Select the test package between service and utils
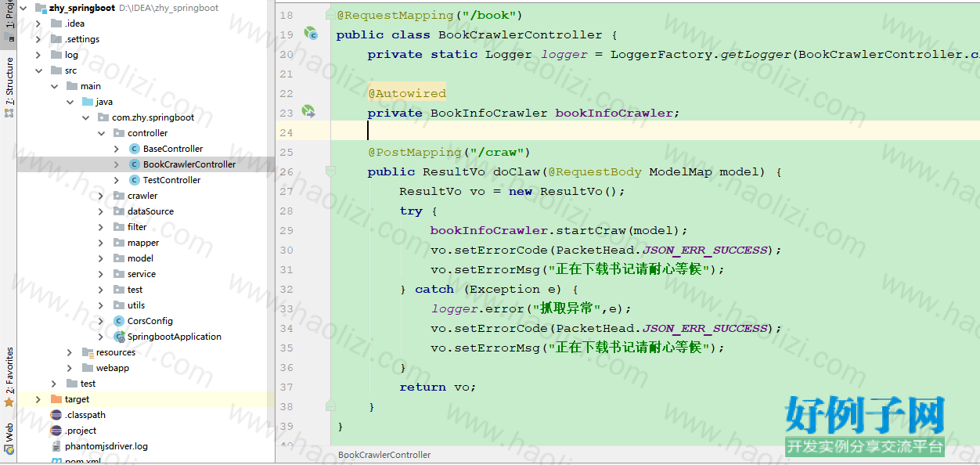The height and width of the screenshot is (465, 980). click(135, 290)
